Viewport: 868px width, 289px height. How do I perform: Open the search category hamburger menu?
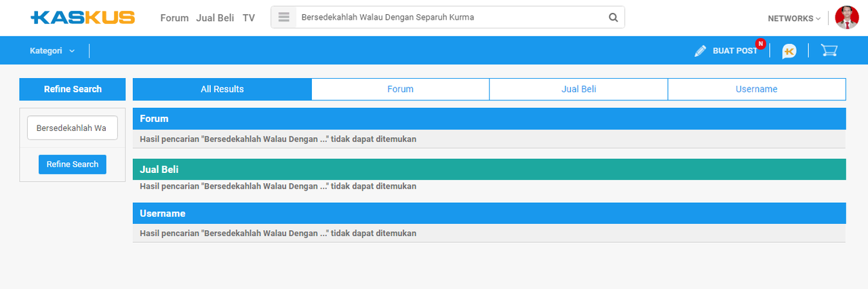click(284, 18)
